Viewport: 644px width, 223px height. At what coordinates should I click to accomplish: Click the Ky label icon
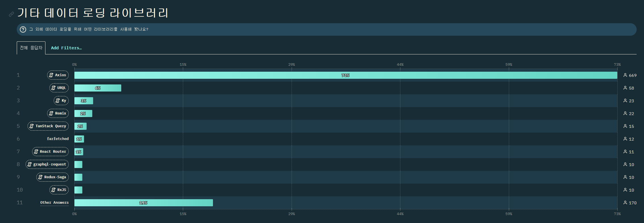(58, 101)
